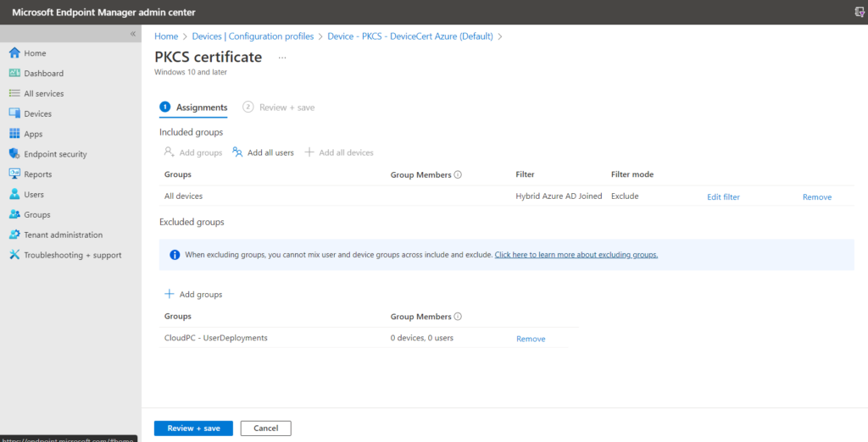Click the Filter column header

pyautogui.click(x=525, y=174)
